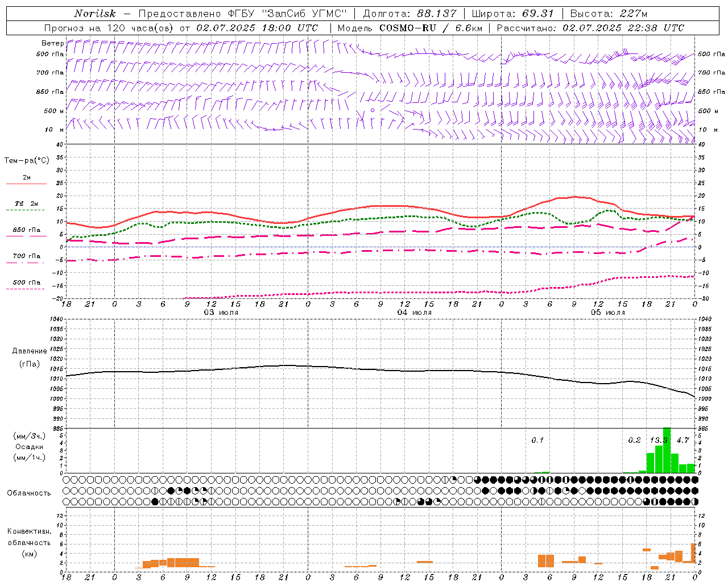The width and height of the screenshot is (728, 582).
Task: Click the 'Конвективн.' convective cloud label
Action: pos(29,531)
